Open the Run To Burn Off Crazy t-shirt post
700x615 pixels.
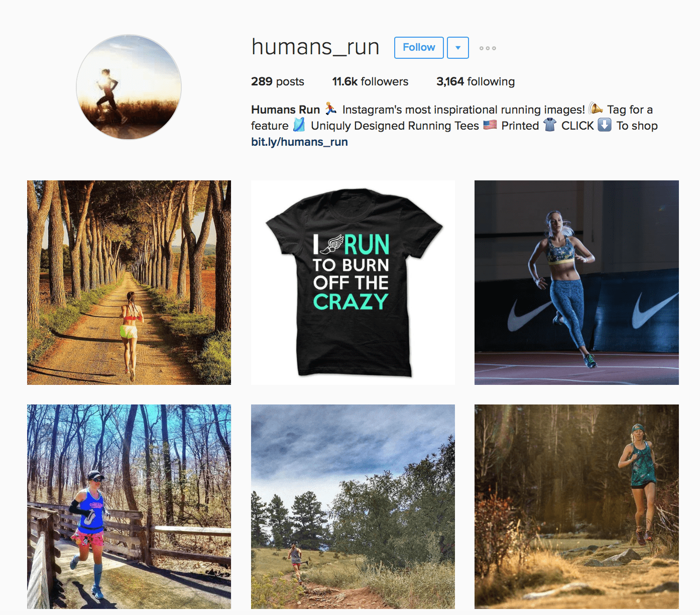click(353, 282)
